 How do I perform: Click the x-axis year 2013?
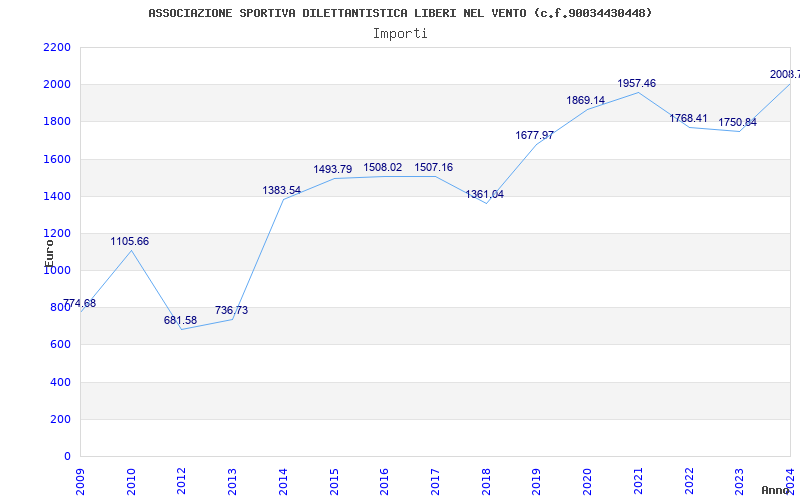point(232,481)
